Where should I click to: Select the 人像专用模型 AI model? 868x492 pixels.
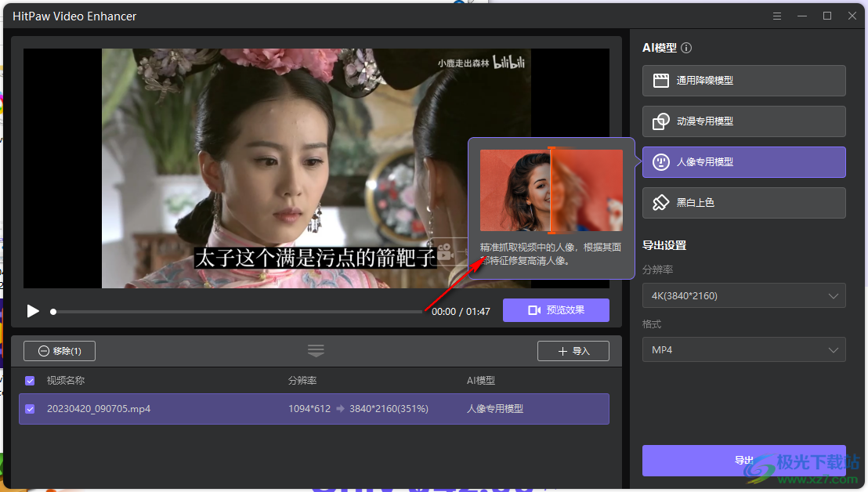point(743,162)
